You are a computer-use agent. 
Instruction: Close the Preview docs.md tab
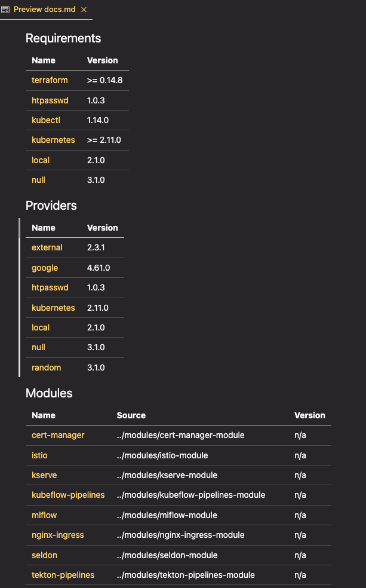(84, 10)
